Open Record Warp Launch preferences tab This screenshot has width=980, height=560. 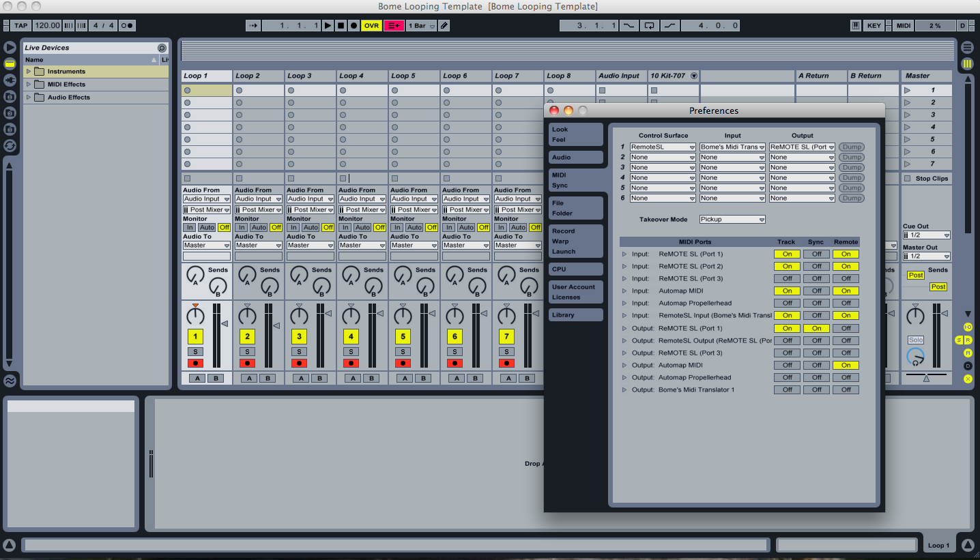point(576,241)
